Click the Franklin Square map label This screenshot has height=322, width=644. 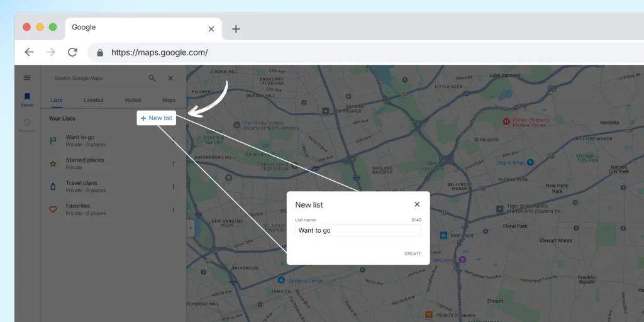pyautogui.click(x=586, y=279)
